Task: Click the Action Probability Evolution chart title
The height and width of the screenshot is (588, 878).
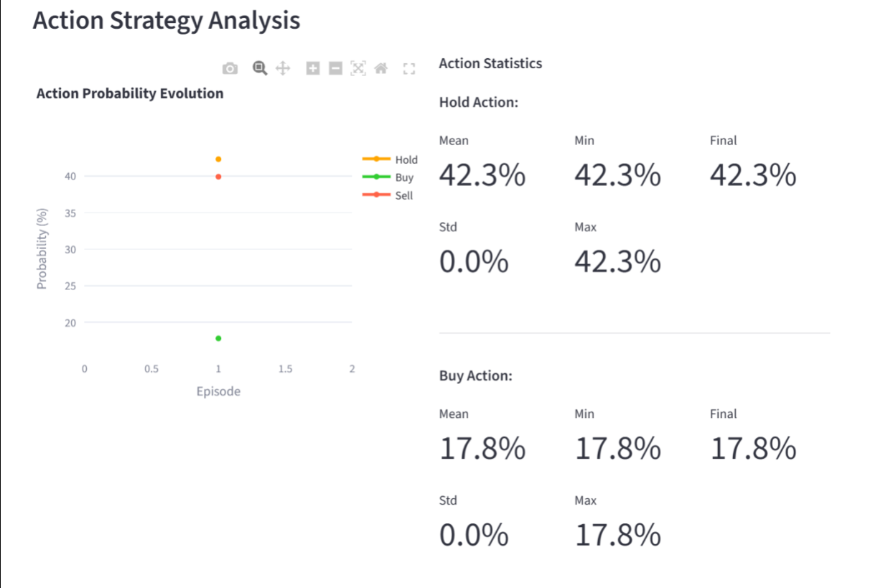Action: pyautogui.click(x=130, y=93)
